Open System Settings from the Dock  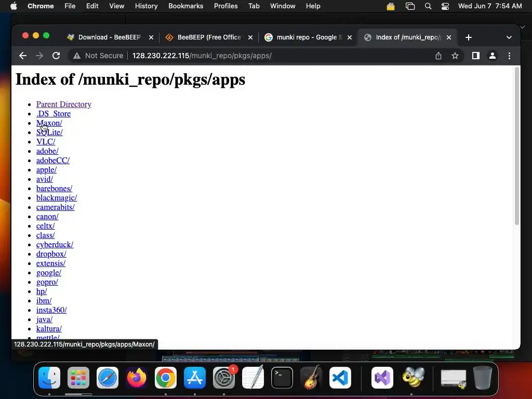point(224,378)
